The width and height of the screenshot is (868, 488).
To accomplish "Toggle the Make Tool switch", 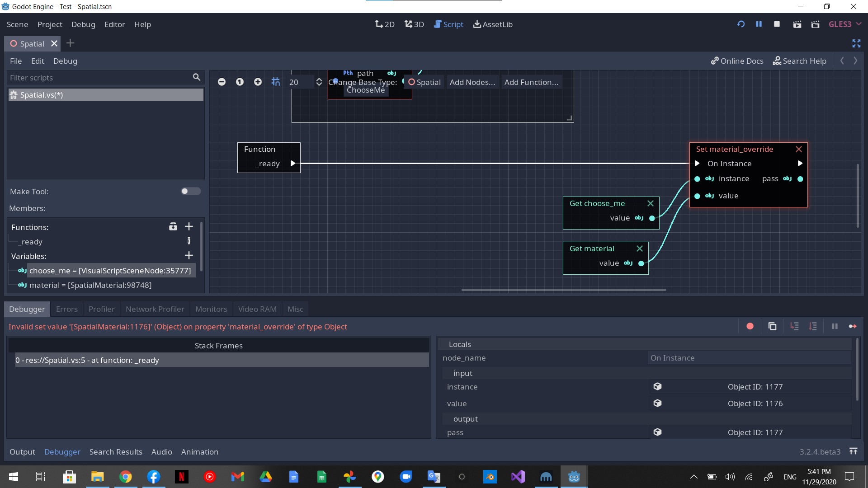I will (x=190, y=191).
